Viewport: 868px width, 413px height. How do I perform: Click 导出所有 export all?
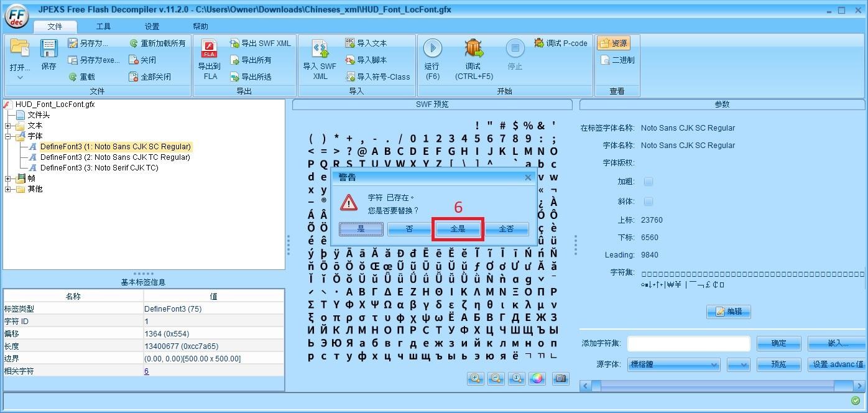(251, 60)
